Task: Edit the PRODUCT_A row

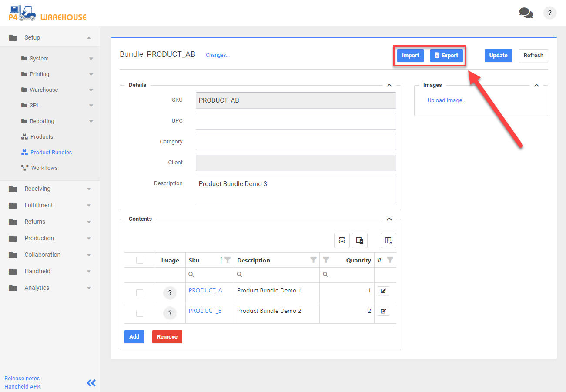Action: (x=383, y=291)
